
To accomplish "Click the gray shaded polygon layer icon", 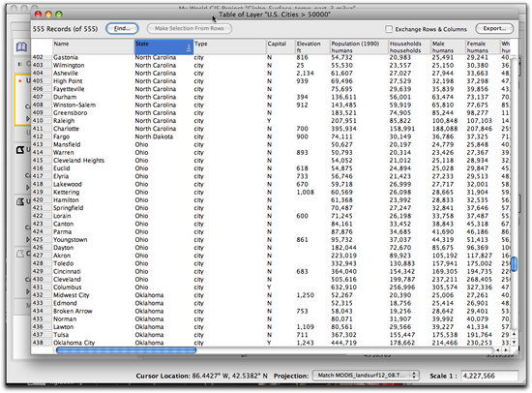I will [20, 201].
